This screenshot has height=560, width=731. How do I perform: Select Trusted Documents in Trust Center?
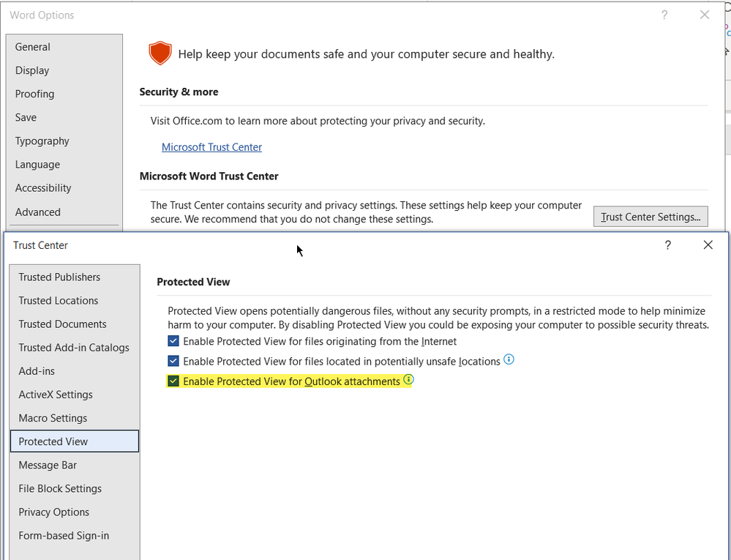pos(75,324)
